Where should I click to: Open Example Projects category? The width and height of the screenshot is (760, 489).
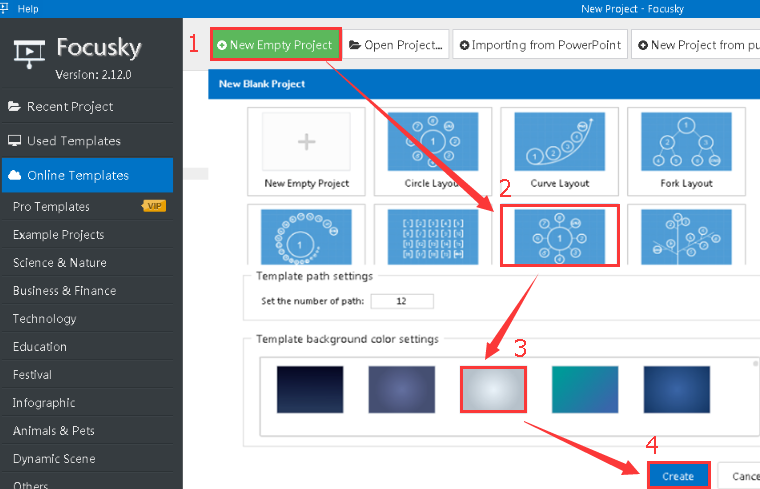click(87, 235)
